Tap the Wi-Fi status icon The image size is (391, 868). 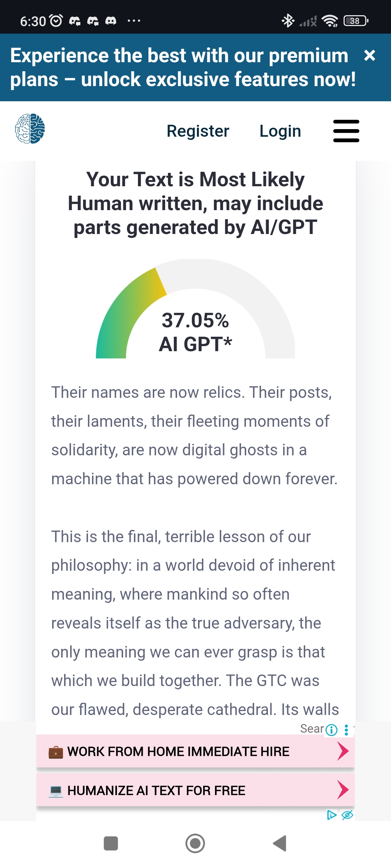(x=329, y=21)
